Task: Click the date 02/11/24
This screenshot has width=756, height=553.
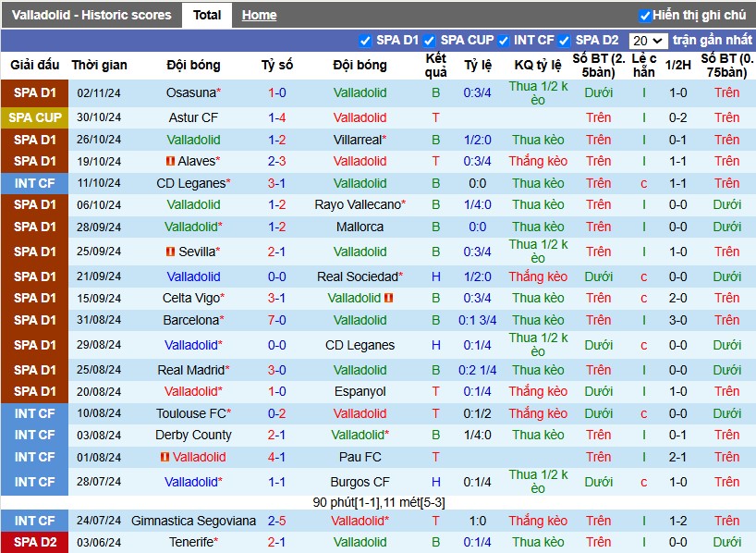Action: (x=99, y=92)
